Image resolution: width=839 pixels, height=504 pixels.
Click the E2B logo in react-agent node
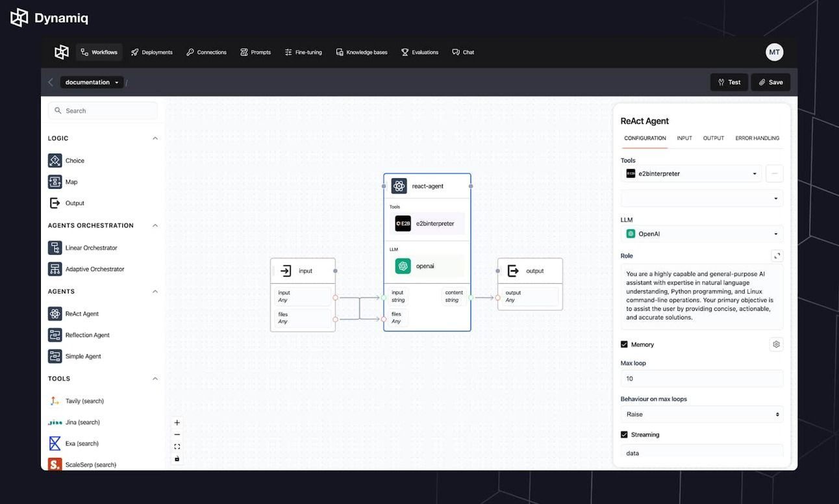point(403,223)
